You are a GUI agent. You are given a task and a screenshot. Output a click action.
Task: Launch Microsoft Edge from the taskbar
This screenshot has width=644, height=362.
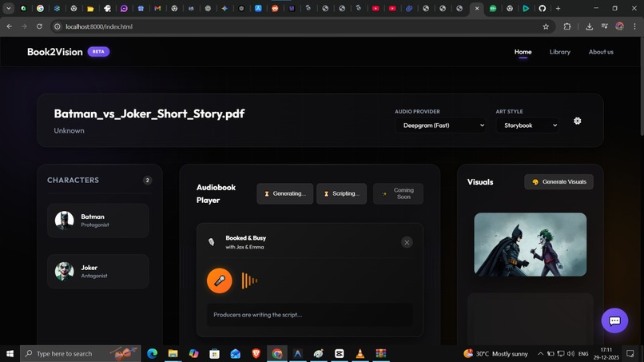[152, 353]
